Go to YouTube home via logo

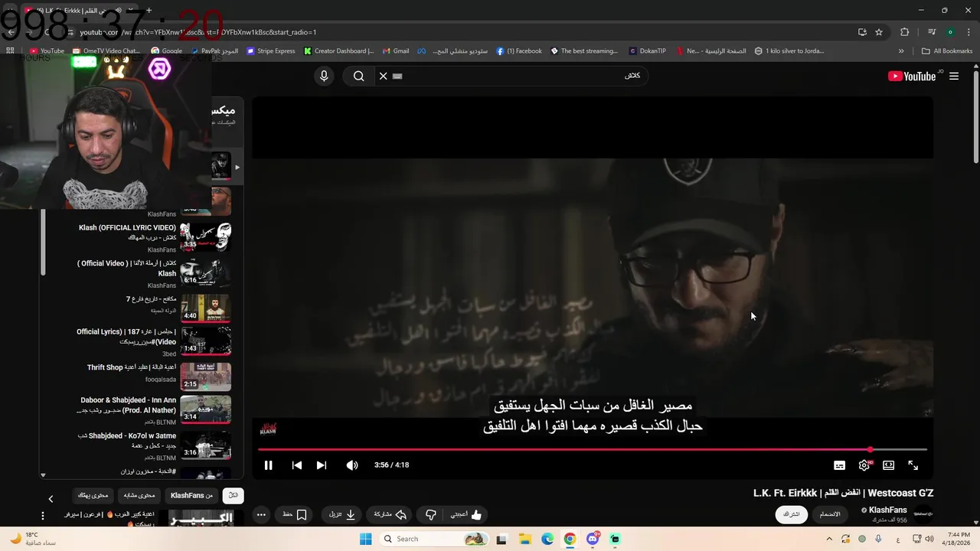click(912, 76)
